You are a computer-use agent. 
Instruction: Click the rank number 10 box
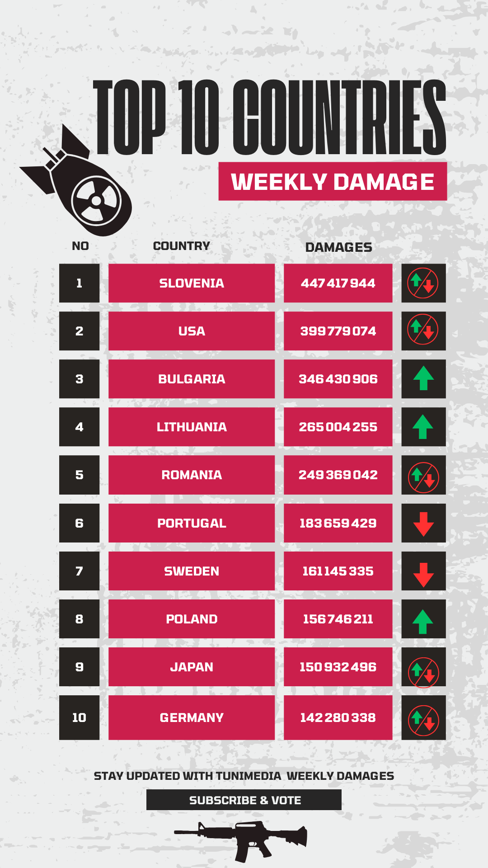point(79,717)
